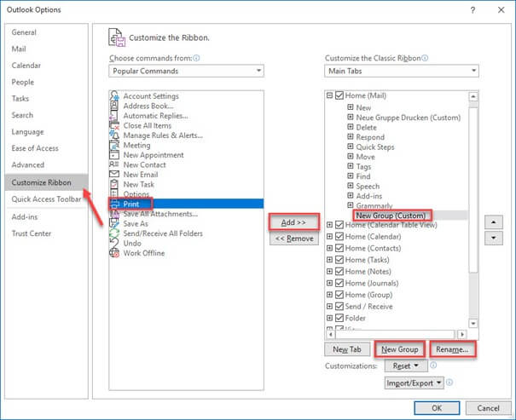Click the Manage Rules & Alerts icon
Screen dimensions: 516x420
coord(114,135)
